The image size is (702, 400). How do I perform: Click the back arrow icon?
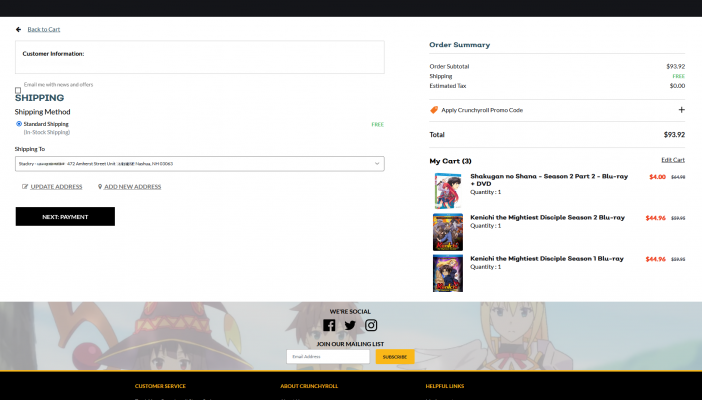pyautogui.click(x=18, y=29)
